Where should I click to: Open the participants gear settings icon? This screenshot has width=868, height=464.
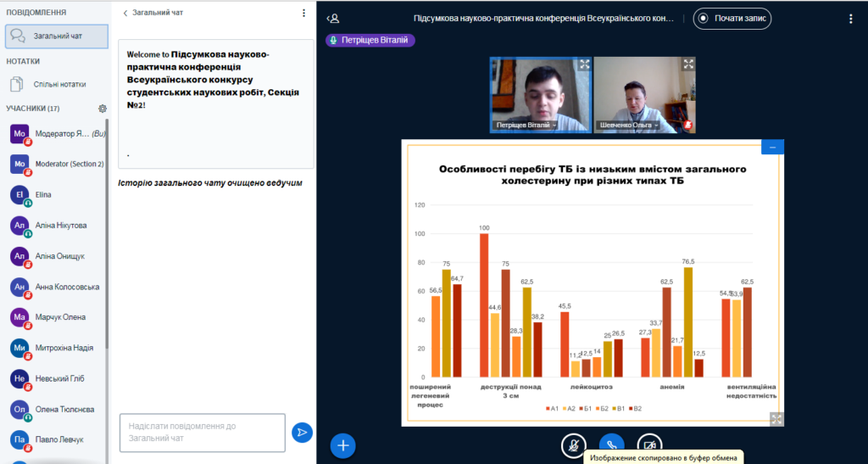[103, 109]
